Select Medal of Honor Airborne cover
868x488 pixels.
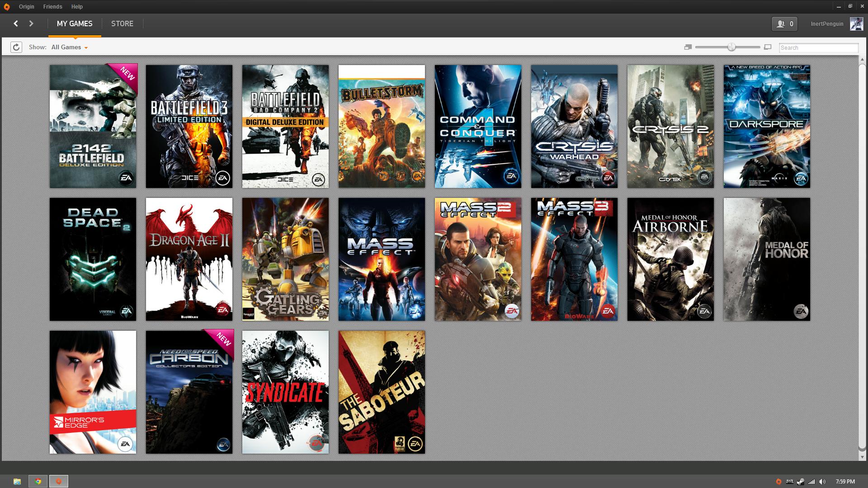click(x=670, y=259)
